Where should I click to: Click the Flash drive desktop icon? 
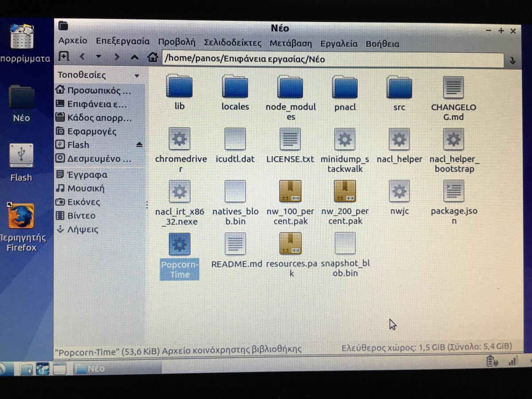(x=21, y=156)
